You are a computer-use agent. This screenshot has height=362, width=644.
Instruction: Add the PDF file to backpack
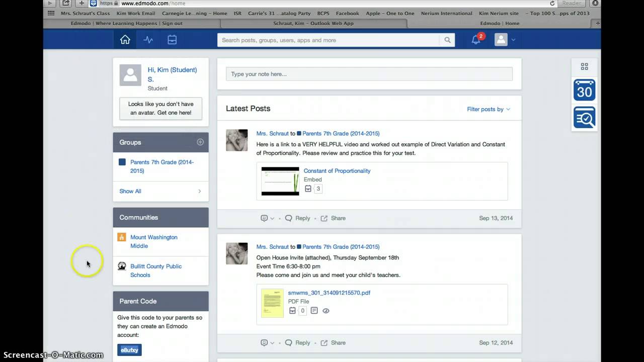pyautogui.click(x=292, y=311)
